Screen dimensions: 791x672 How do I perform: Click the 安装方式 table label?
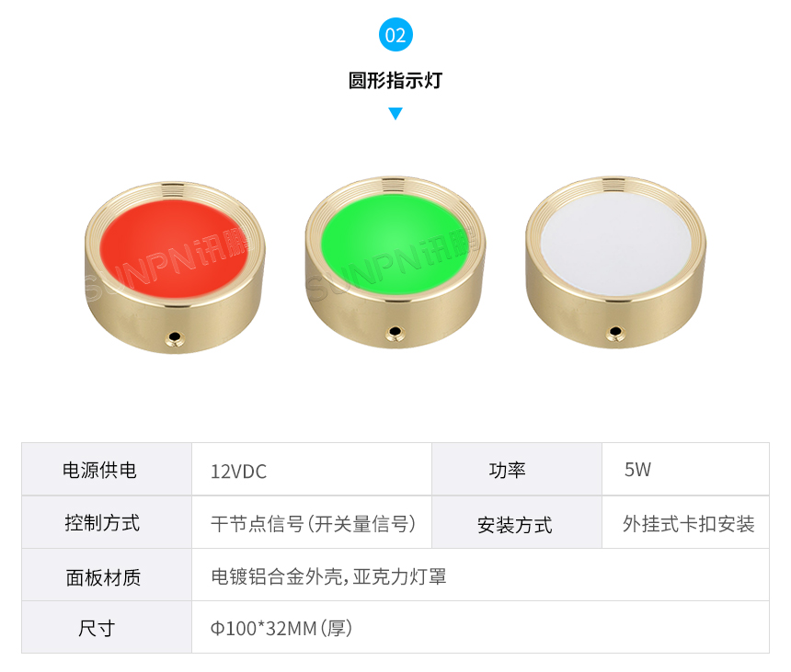515,525
